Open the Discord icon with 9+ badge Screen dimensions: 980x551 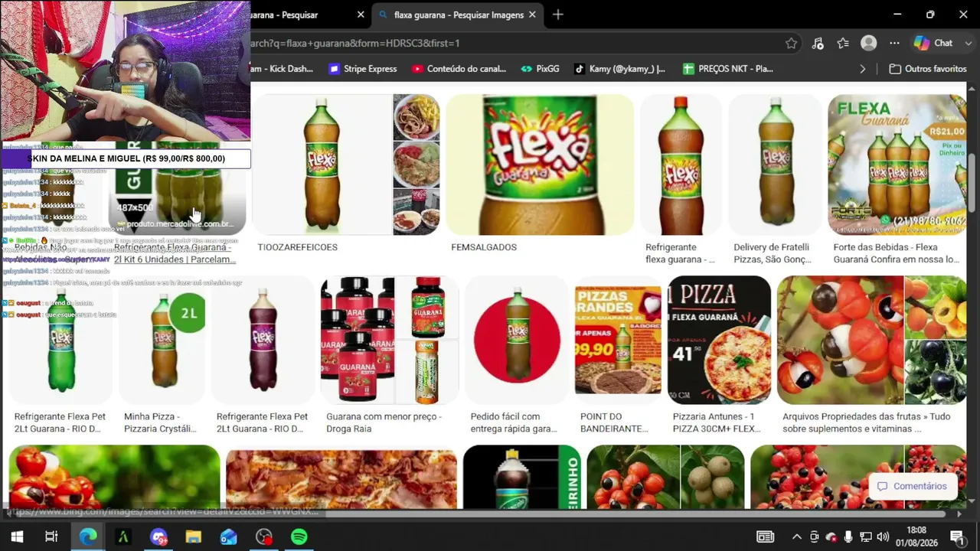pos(158,536)
